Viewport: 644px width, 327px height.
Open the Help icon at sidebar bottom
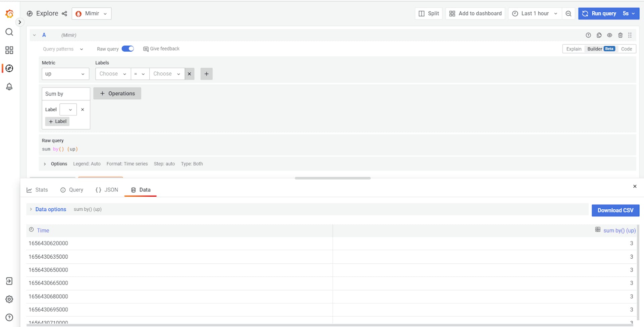pyautogui.click(x=9, y=317)
